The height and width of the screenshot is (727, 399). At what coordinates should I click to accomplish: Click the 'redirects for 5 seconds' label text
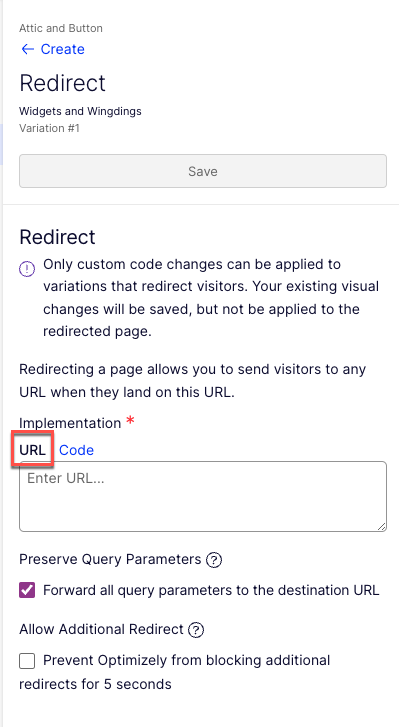click(95, 684)
